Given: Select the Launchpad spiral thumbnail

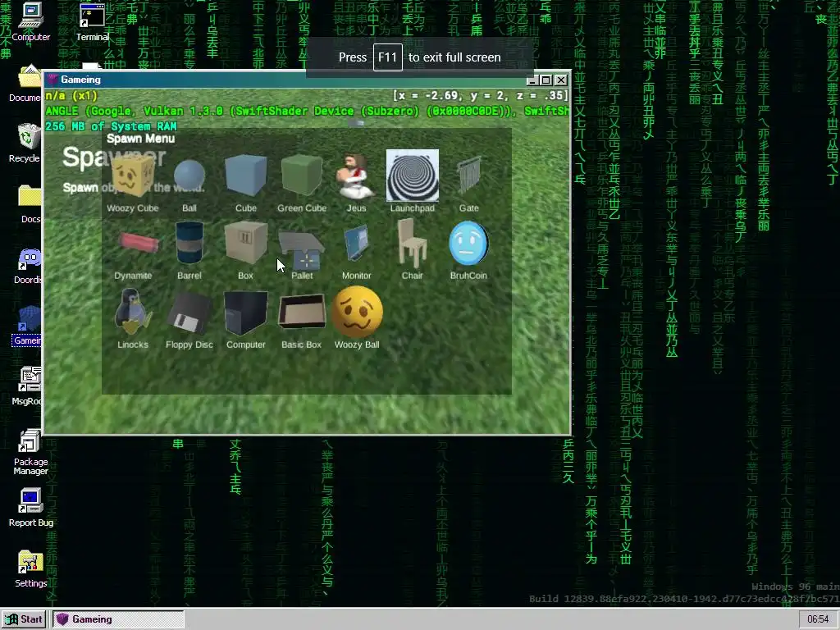Looking at the screenshot, I should click(x=412, y=176).
